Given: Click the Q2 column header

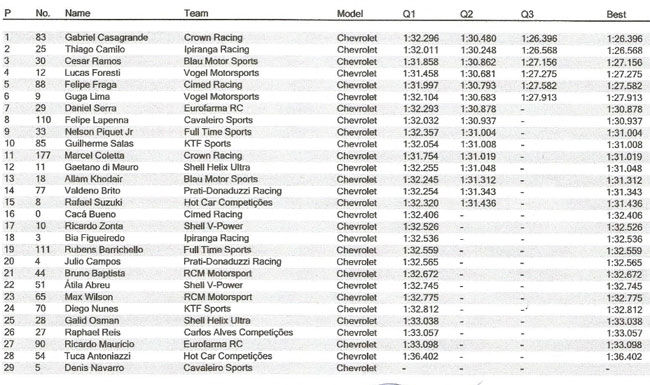Looking at the screenshot, I should click(466, 14).
